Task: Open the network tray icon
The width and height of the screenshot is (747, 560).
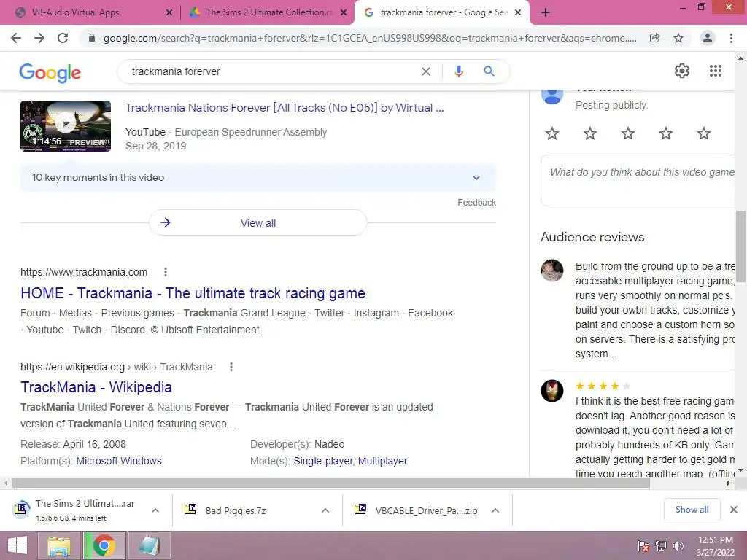Action: (661, 546)
